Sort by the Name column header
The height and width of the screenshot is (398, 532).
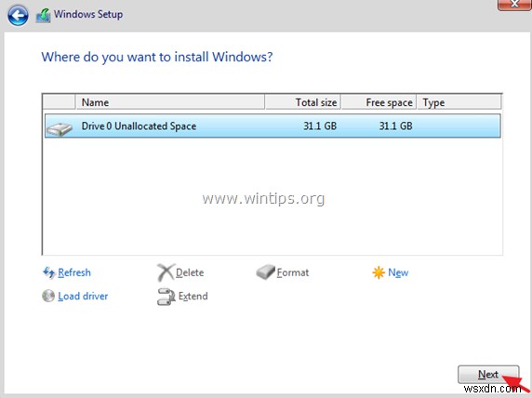click(170, 102)
